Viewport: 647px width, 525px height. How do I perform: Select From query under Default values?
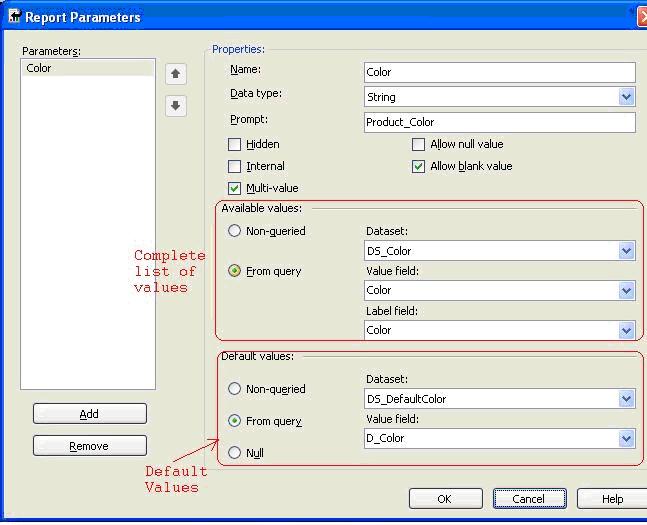pyautogui.click(x=234, y=421)
